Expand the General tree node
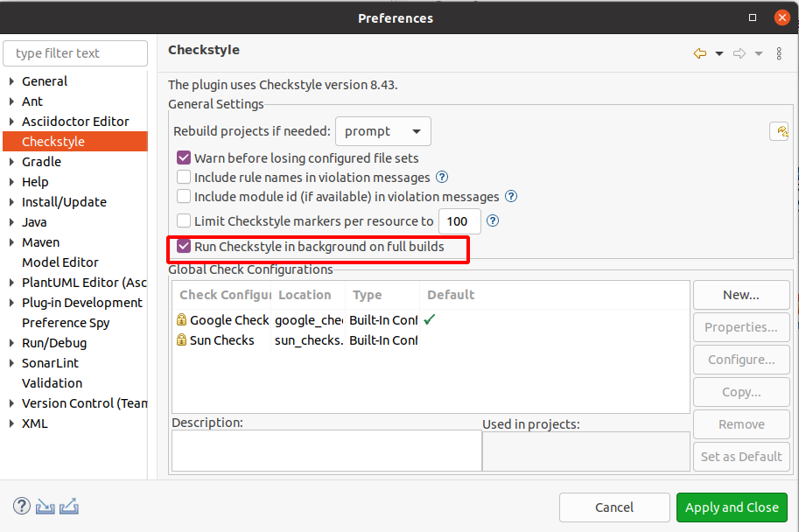Screen dimensions: 799x532 [11, 81]
